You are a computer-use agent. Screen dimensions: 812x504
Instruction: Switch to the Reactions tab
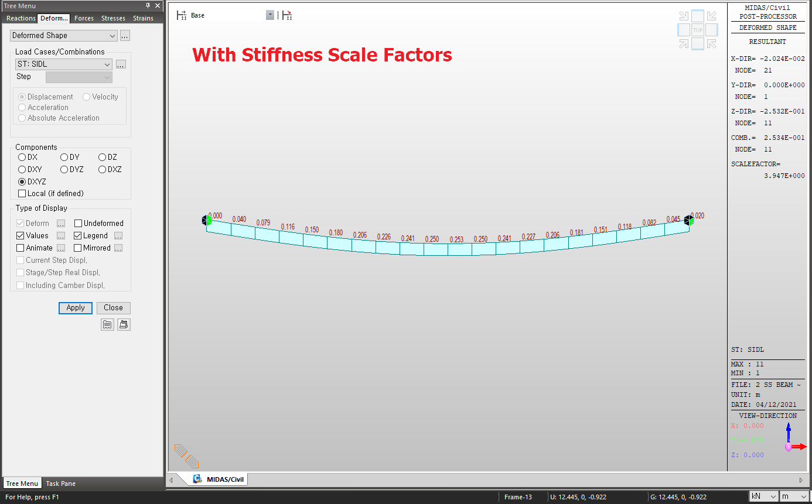[x=20, y=18]
